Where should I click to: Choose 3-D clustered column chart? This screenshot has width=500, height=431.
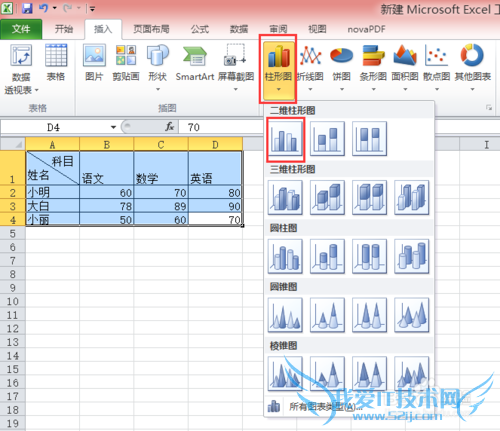pyautogui.click(x=285, y=197)
